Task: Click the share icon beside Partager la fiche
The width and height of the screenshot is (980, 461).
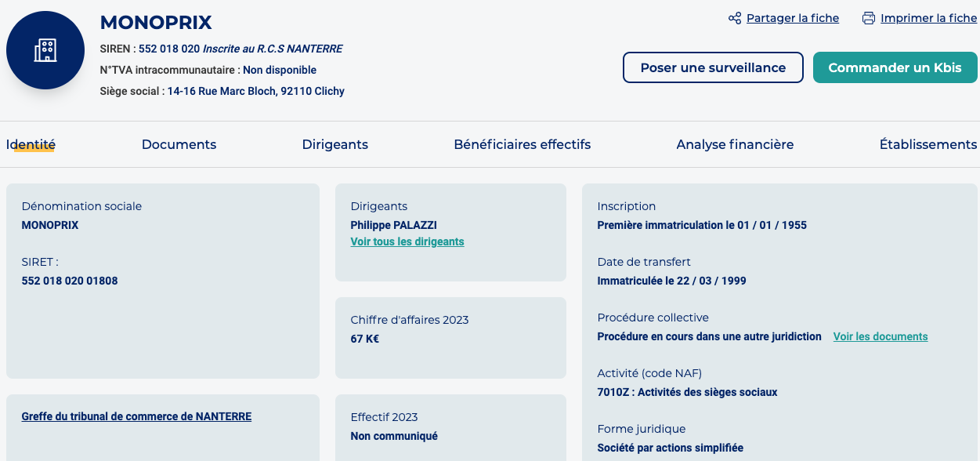Action: click(735, 18)
